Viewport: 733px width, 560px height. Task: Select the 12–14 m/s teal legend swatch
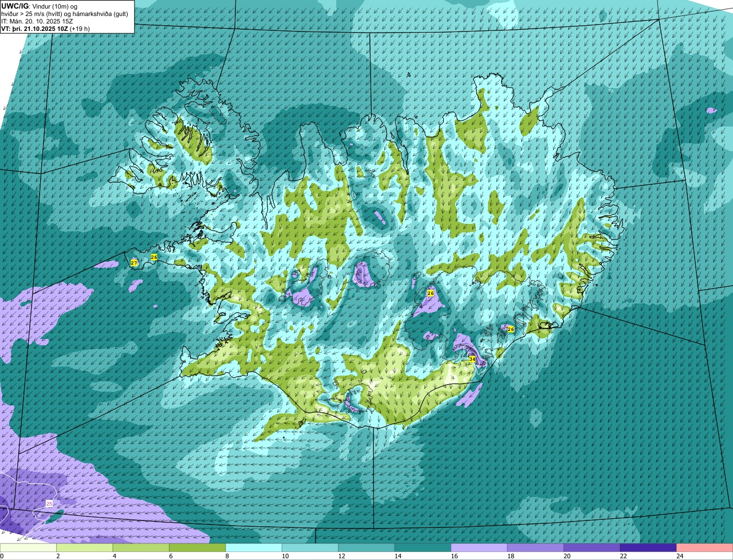click(x=366, y=547)
